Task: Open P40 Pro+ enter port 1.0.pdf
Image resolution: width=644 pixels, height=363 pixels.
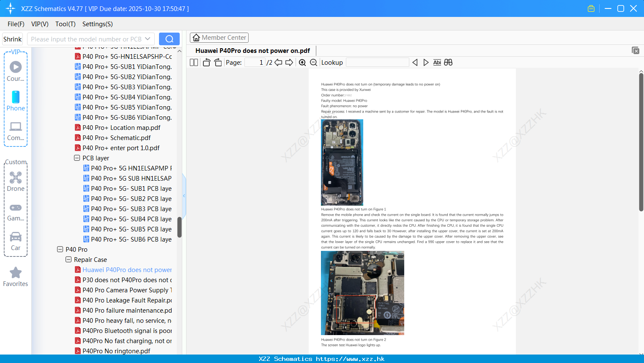Action: pyautogui.click(x=121, y=148)
